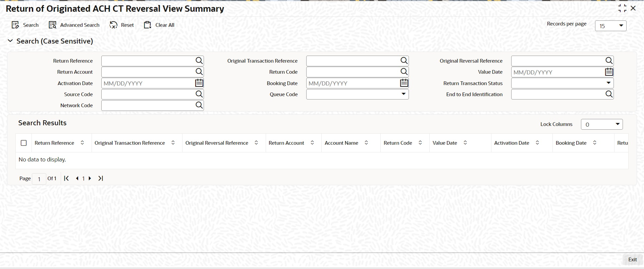The height and width of the screenshot is (269, 644).
Task: Open Return Transaction Status dropdown
Action: (x=562, y=83)
